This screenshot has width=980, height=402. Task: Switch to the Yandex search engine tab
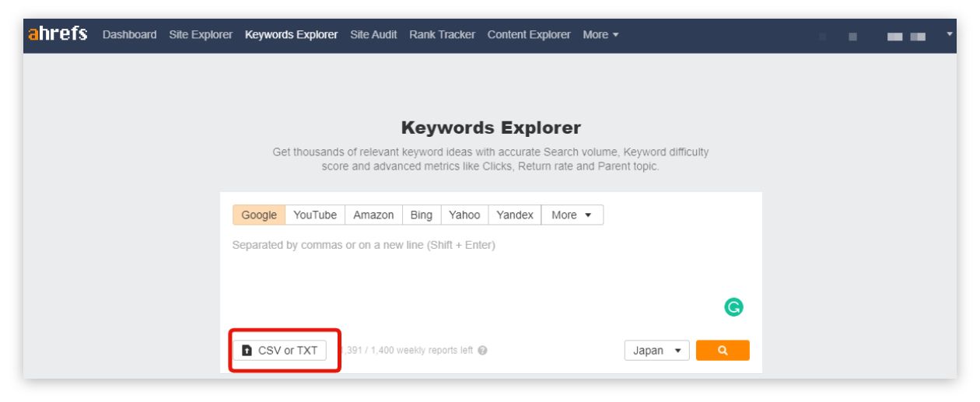click(515, 215)
